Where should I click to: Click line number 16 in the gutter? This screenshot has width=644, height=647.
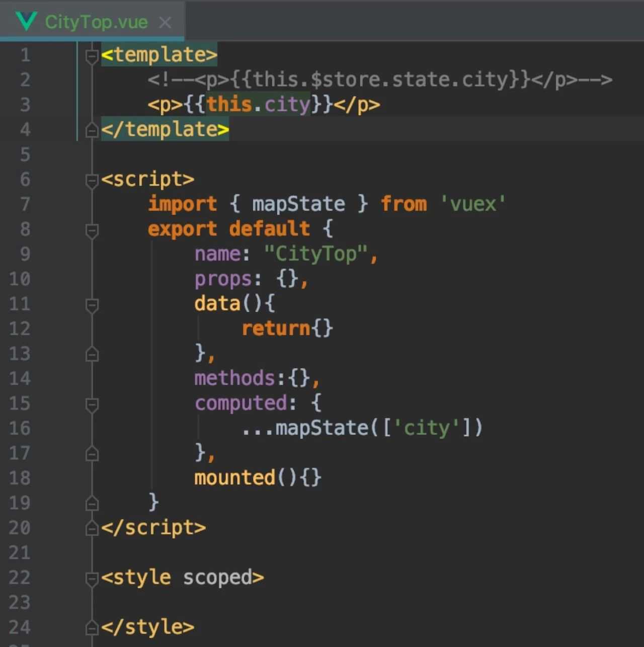click(x=20, y=428)
